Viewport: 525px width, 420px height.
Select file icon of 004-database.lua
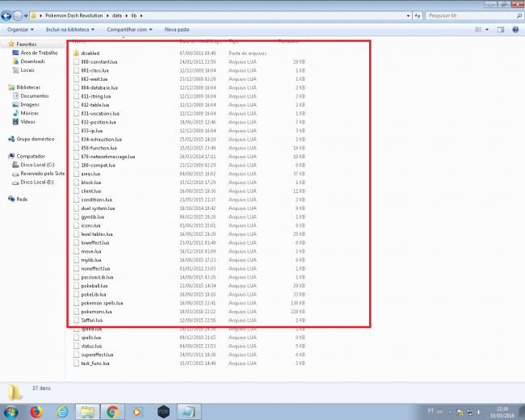(x=76, y=87)
